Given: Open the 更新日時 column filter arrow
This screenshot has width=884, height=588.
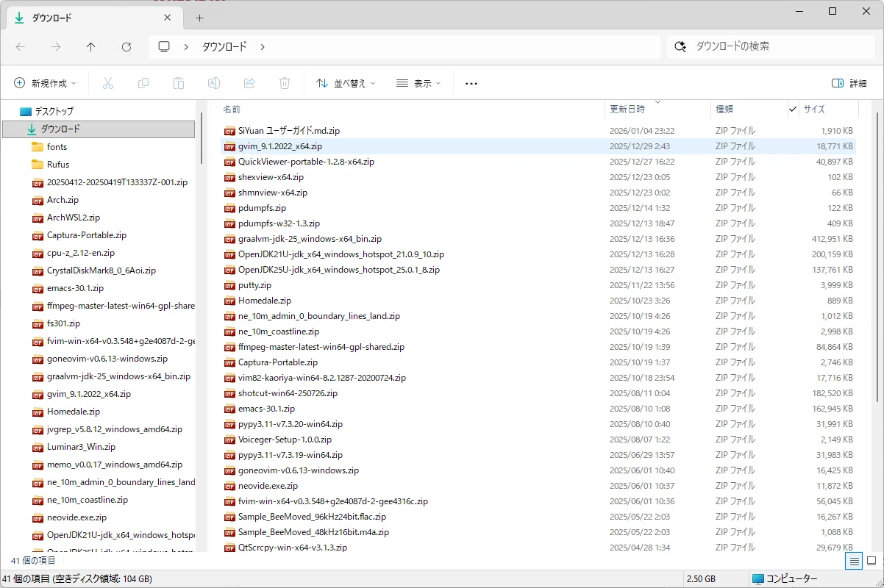Looking at the screenshot, I should tap(657, 102).
